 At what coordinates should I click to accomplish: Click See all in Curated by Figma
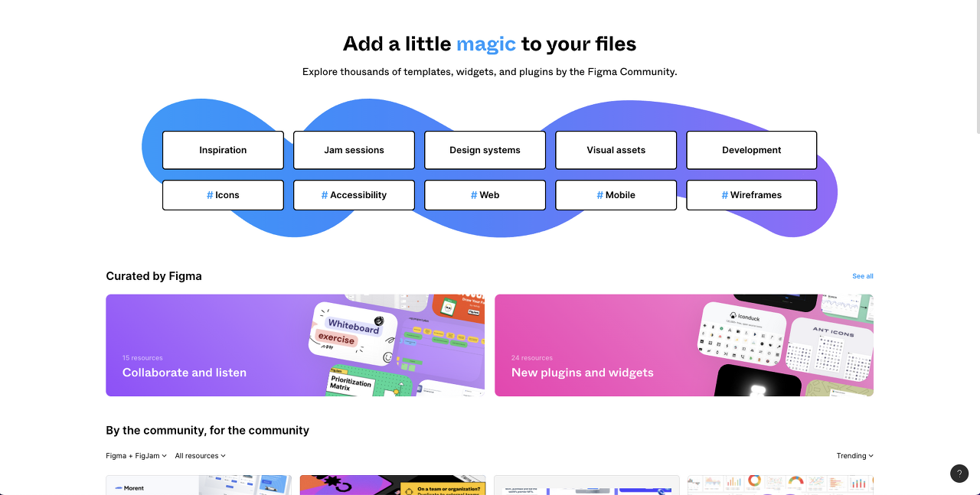click(862, 276)
